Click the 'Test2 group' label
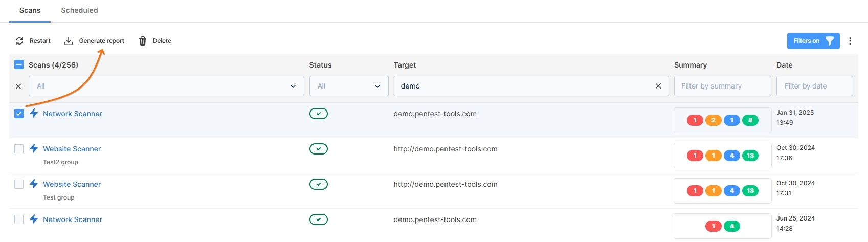Screen dimensions: 868x242 coord(60,162)
